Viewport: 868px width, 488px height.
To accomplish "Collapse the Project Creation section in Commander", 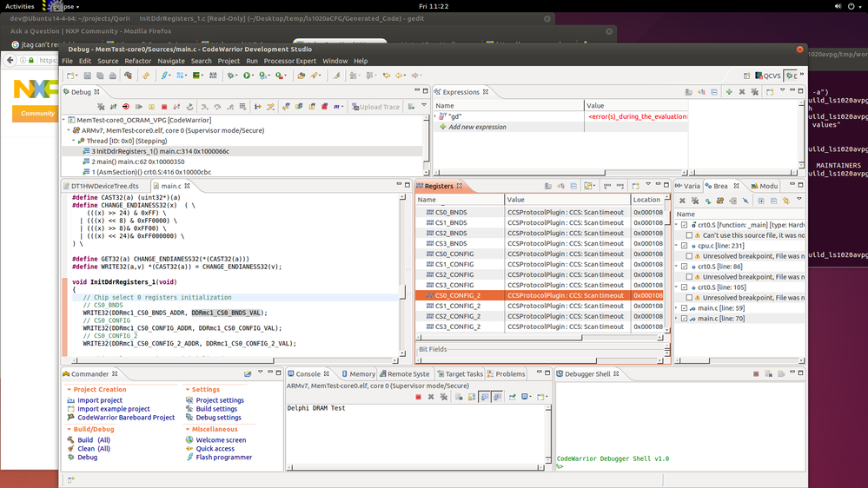I will (x=69, y=390).
